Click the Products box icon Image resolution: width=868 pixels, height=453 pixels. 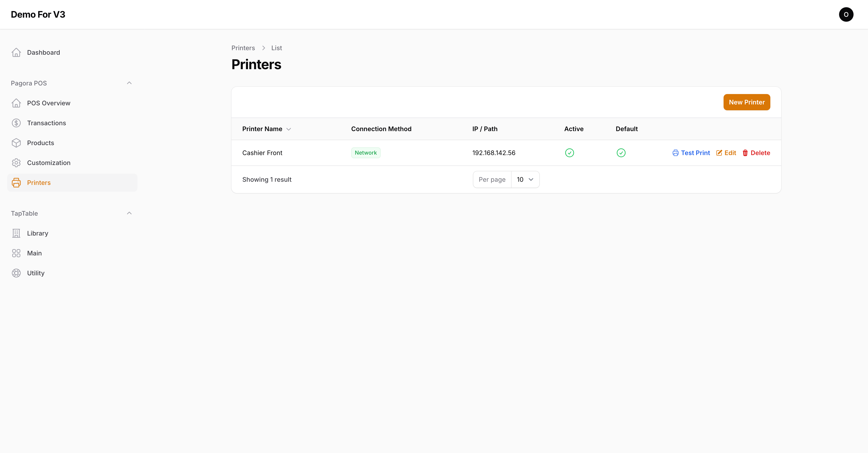[x=16, y=143]
